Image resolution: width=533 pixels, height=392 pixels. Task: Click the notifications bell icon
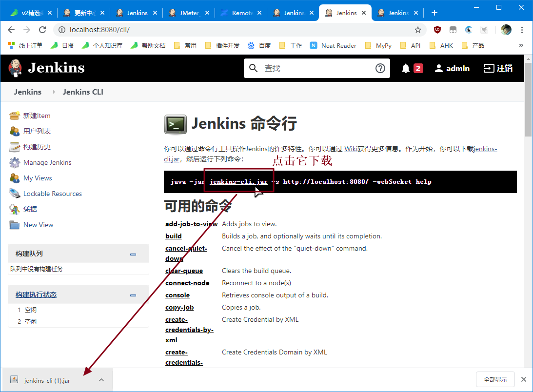[x=405, y=68]
